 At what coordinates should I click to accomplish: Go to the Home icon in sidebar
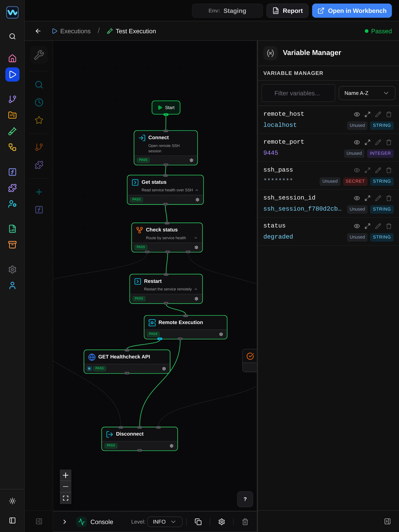(x=12, y=59)
